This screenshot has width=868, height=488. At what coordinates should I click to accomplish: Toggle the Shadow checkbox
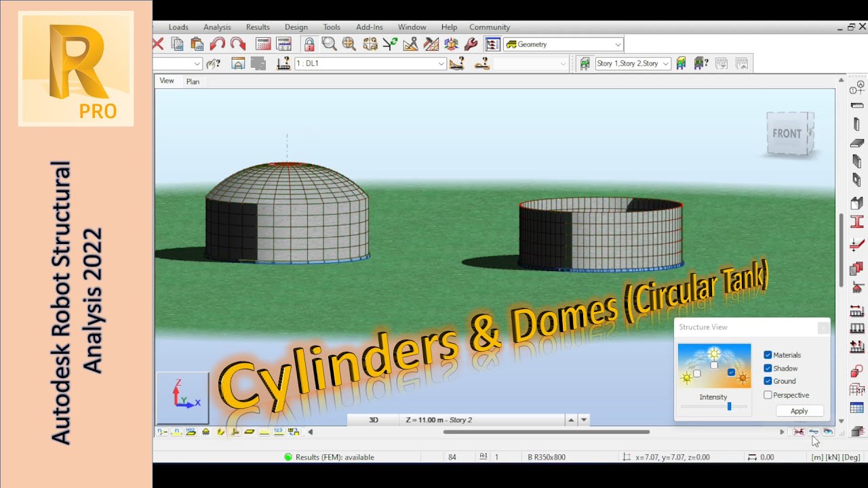coord(768,368)
